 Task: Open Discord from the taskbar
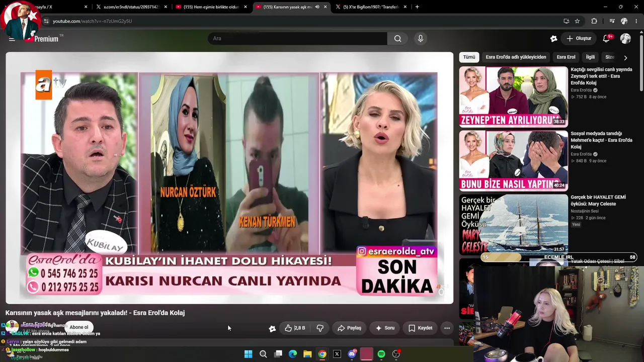click(x=352, y=354)
